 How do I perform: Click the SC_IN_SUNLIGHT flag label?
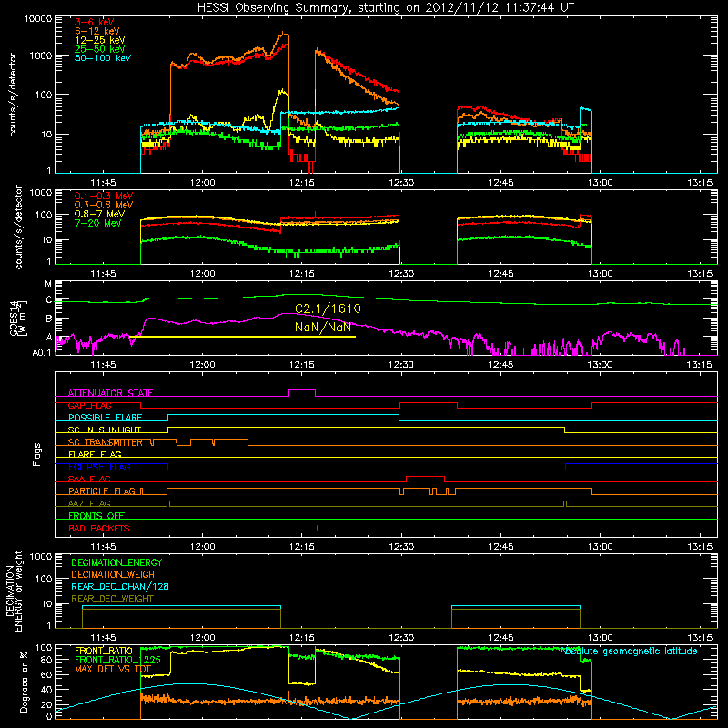[x=105, y=430]
